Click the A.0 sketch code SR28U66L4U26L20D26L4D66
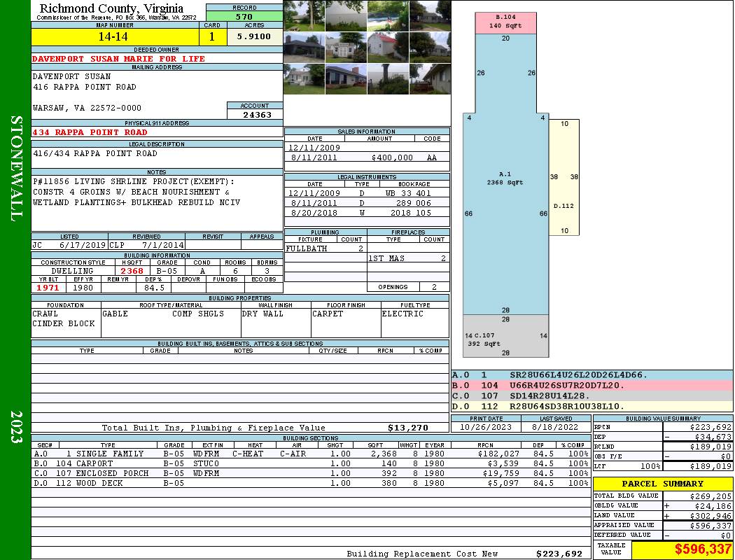 click(578, 375)
